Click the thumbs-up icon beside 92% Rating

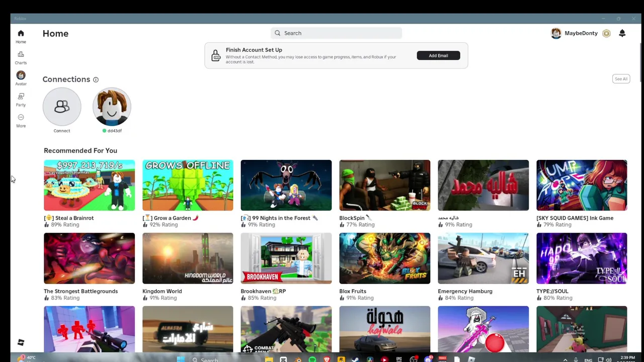tap(145, 225)
